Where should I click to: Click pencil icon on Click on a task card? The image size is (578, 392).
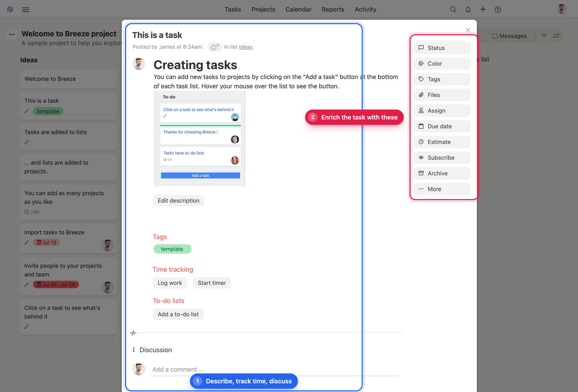point(27,327)
